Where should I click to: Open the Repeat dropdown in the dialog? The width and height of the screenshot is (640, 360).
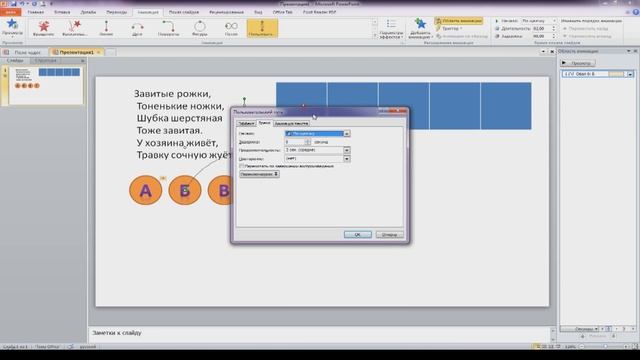coord(347,158)
